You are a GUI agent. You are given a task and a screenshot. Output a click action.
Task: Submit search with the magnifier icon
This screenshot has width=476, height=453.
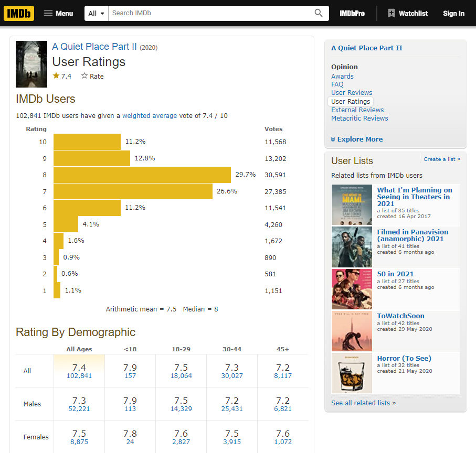coord(318,13)
